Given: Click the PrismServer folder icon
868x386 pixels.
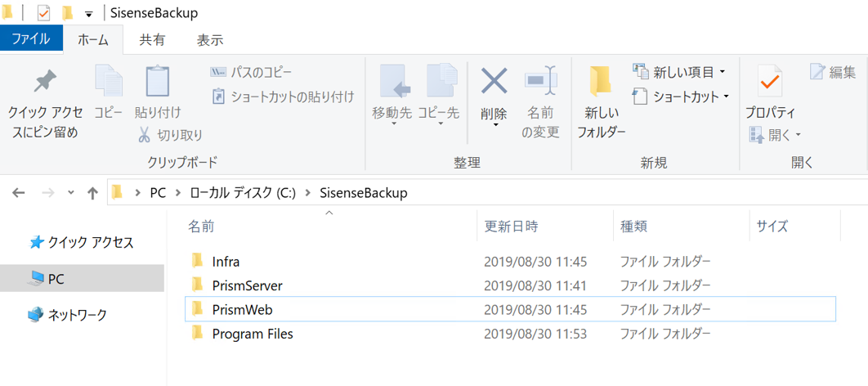Looking at the screenshot, I should (x=198, y=285).
